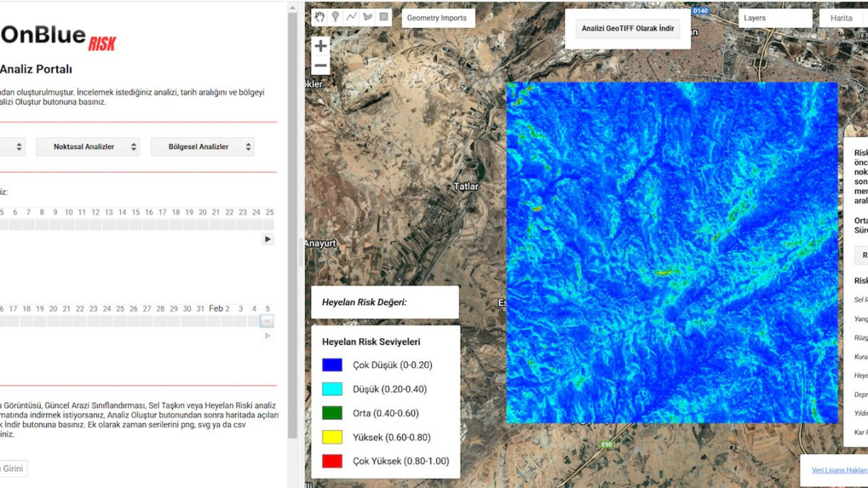Select the add marker tool
The image size is (868, 488).
tap(336, 17)
